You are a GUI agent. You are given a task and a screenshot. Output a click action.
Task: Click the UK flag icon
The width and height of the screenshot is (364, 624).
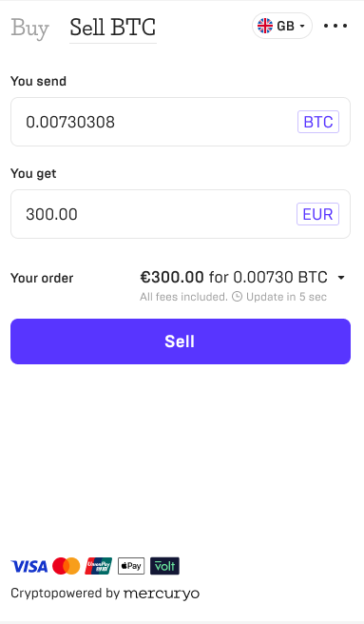point(265,26)
